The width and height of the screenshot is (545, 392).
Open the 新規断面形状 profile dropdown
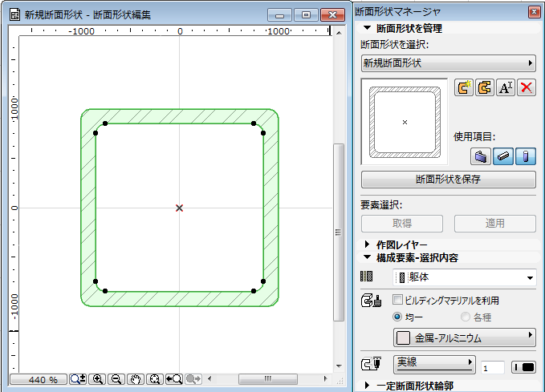[x=449, y=63]
